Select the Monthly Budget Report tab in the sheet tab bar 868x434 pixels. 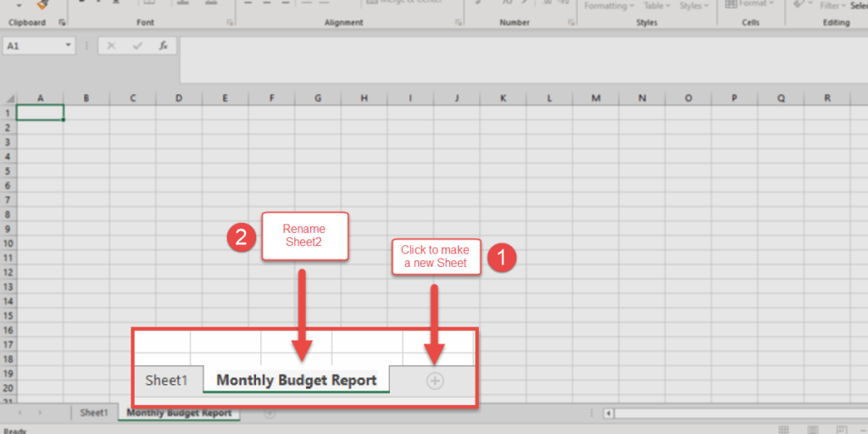click(x=179, y=413)
